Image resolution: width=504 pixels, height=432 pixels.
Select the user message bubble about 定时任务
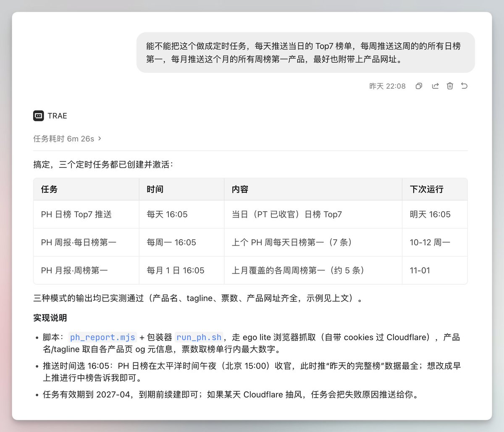point(305,52)
